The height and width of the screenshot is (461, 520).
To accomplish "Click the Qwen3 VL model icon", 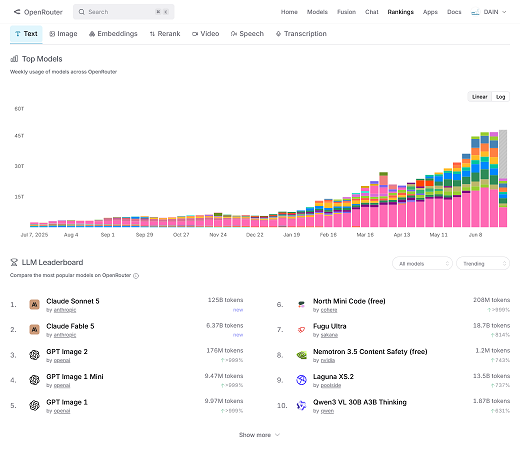I will pyautogui.click(x=301, y=405).
